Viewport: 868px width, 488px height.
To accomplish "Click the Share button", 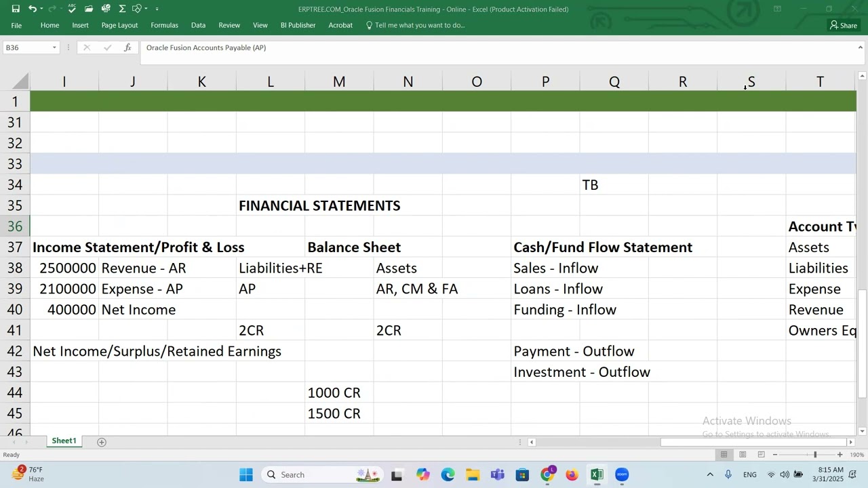I will (x=844, y=25).
